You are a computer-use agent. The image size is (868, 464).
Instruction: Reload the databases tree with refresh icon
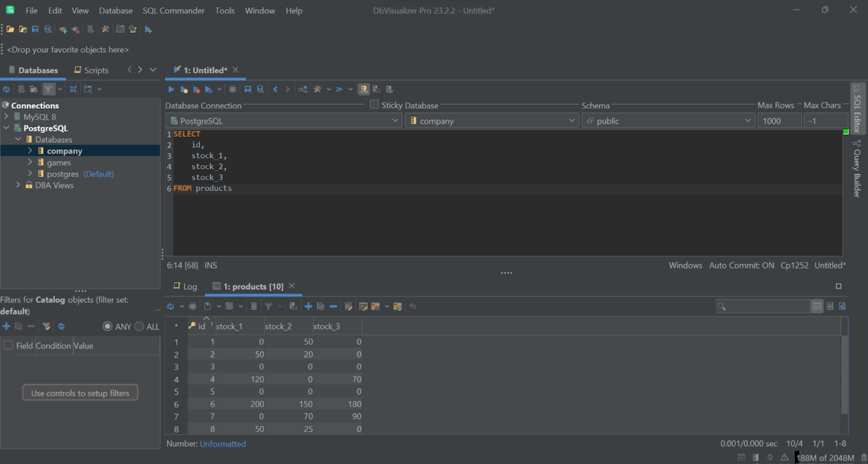point(6,89)
